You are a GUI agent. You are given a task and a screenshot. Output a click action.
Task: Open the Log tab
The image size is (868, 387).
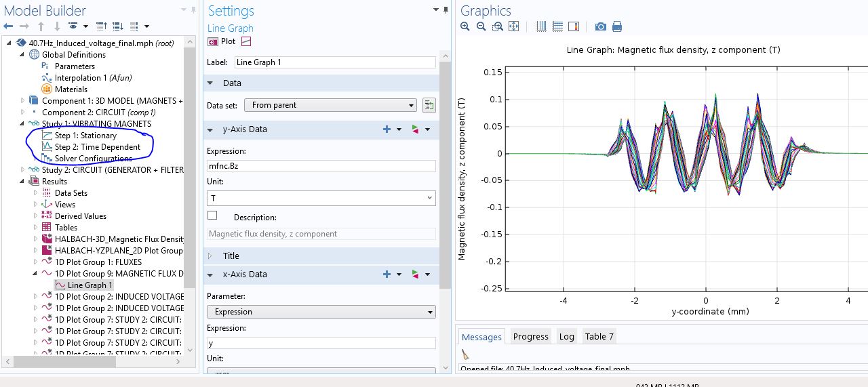[566, 336]
